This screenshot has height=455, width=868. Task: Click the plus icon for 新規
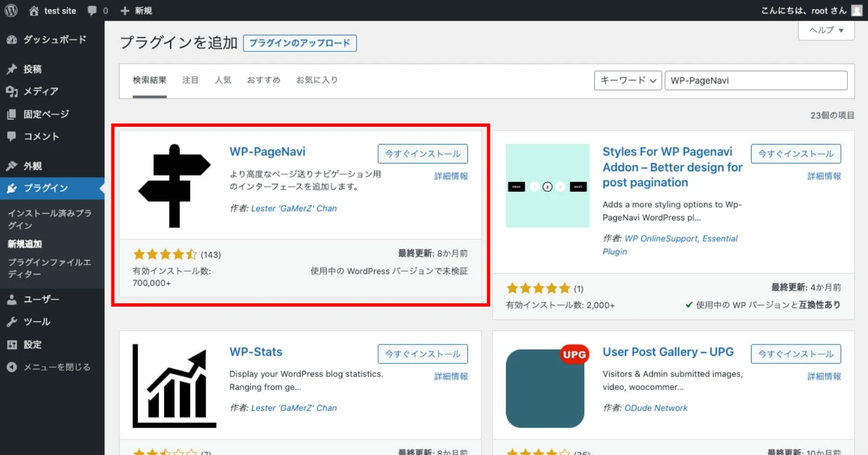tap(125, 11)
